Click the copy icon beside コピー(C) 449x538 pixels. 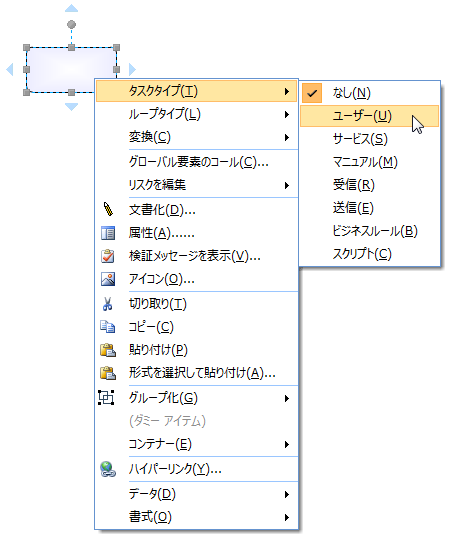click(x=108, y=327)
